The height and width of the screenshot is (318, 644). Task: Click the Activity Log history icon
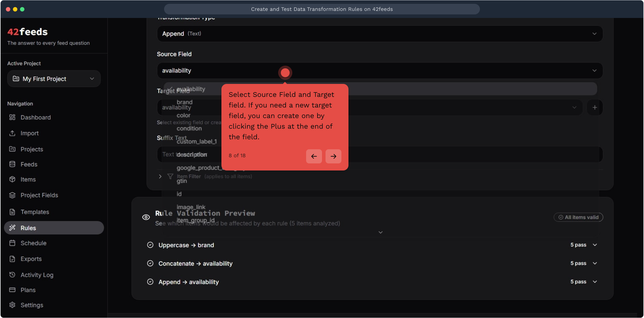pos(12,275)
